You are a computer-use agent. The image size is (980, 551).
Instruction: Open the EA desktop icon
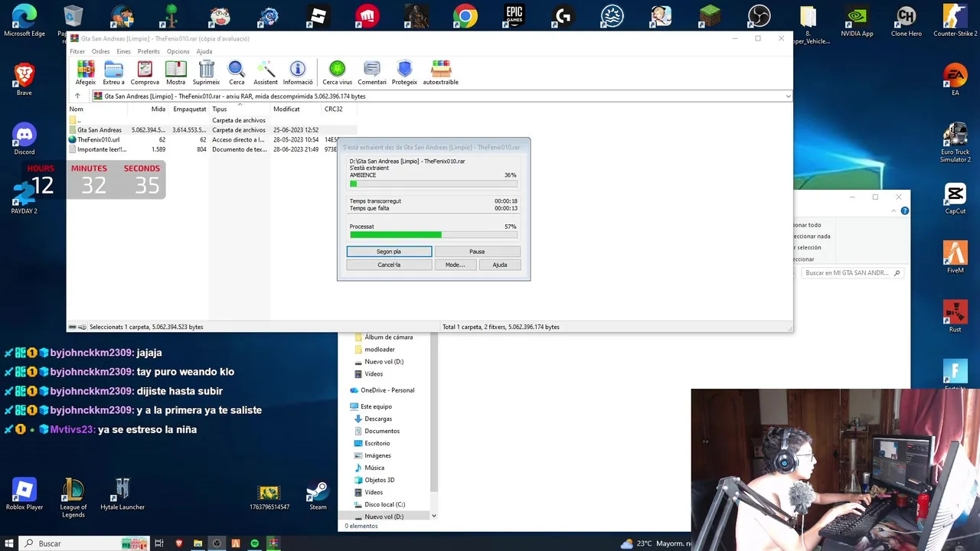pos(955,80)
